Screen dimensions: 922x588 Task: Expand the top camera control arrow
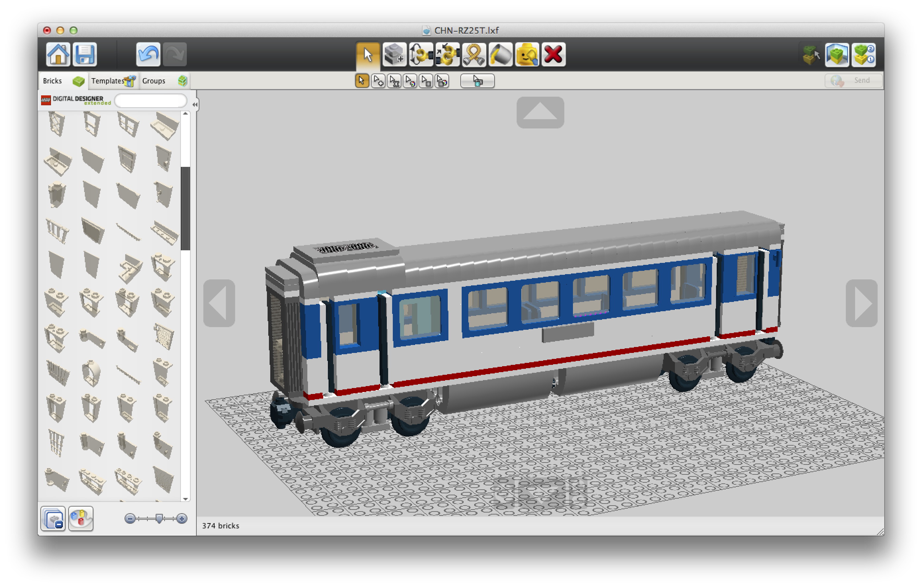[x=540, y=112]
